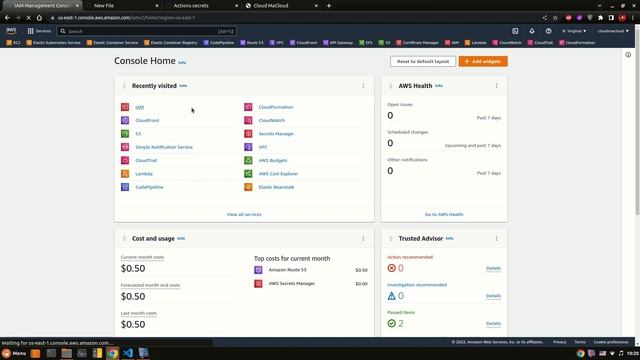Click the VPC service icon in Recently visited

(248, 147)
